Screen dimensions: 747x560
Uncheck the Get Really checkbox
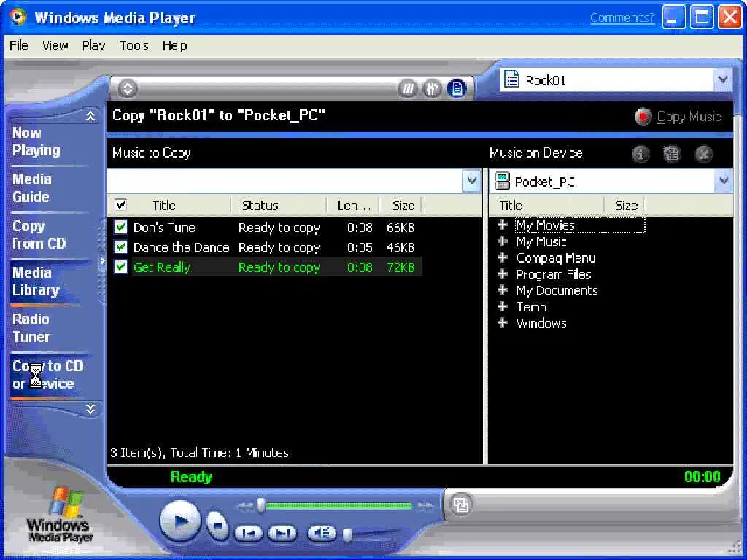120,267
